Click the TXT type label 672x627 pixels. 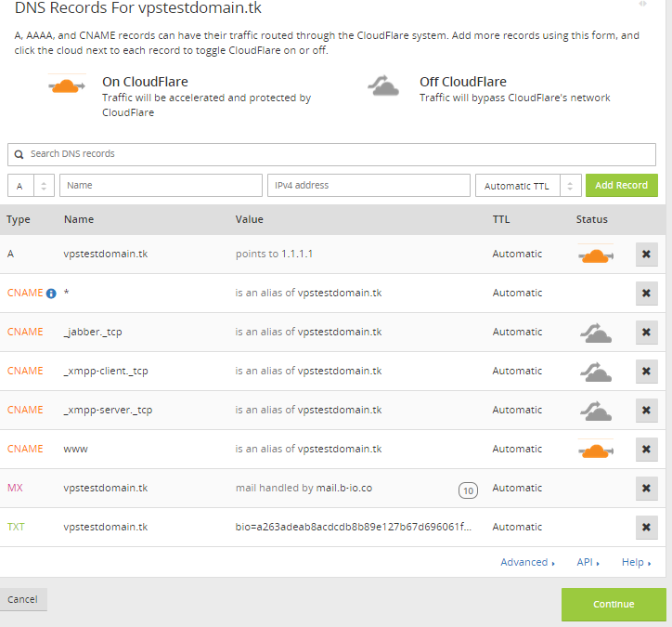click(x=16, y=527)
